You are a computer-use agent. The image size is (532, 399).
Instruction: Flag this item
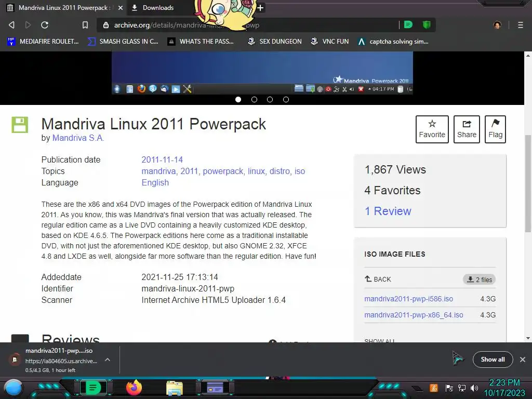[x=495, y=129]
